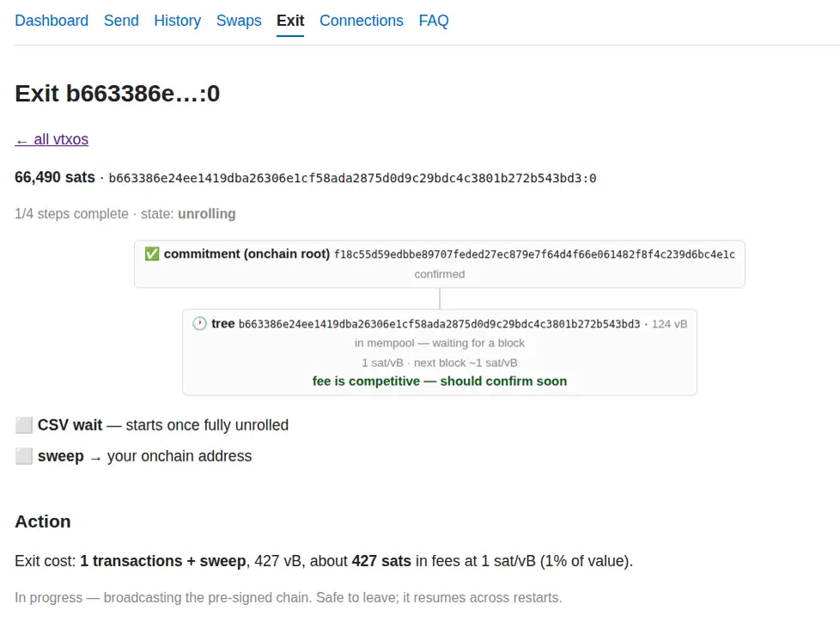Follow the 'all vtxos' back link

pyautogui.click(x=52, y=139)
